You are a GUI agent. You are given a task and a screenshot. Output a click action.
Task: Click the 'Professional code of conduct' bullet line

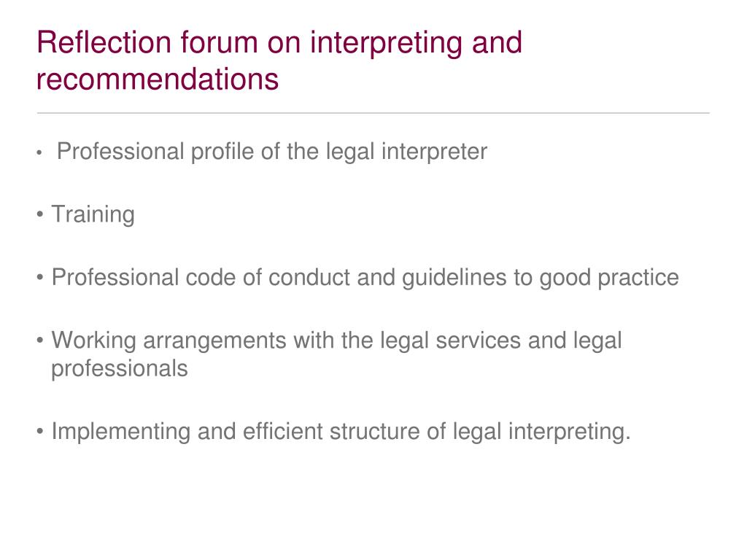(x=365, y=278)
